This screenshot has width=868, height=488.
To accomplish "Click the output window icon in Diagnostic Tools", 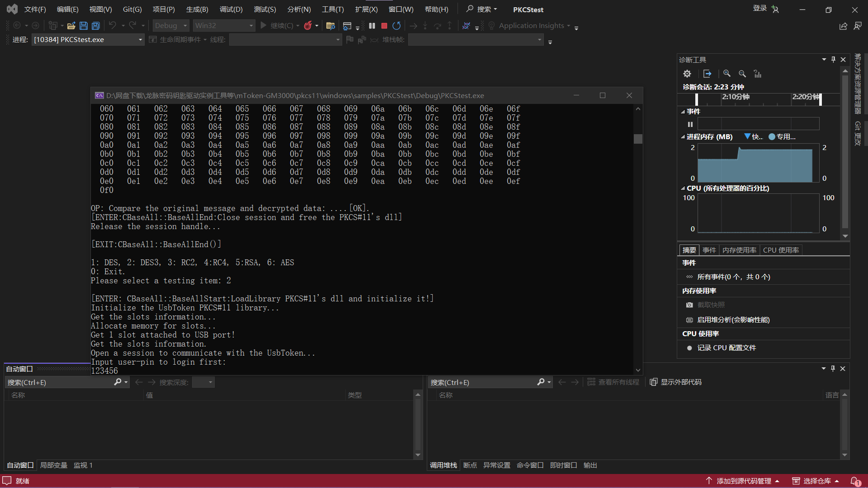I will click(x=708, y=74).
